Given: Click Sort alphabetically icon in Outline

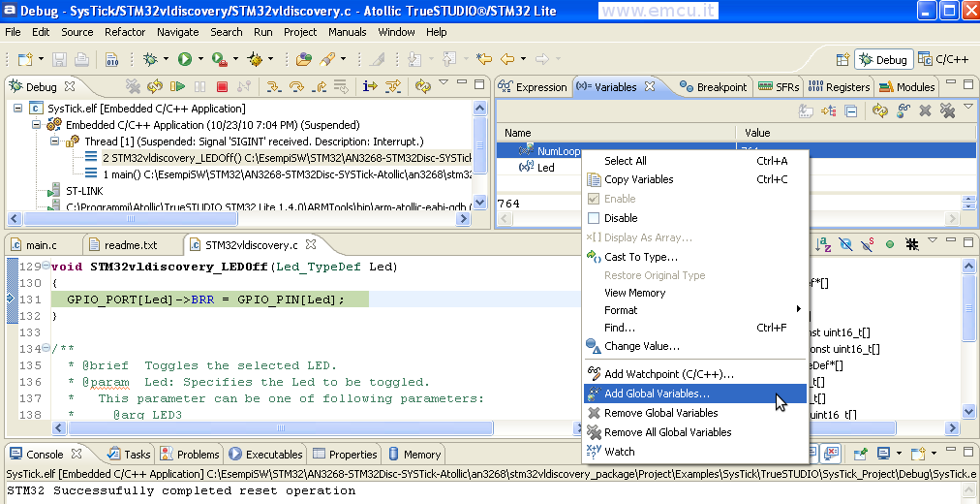Looking at the screenshot, I should pos(824,244).
